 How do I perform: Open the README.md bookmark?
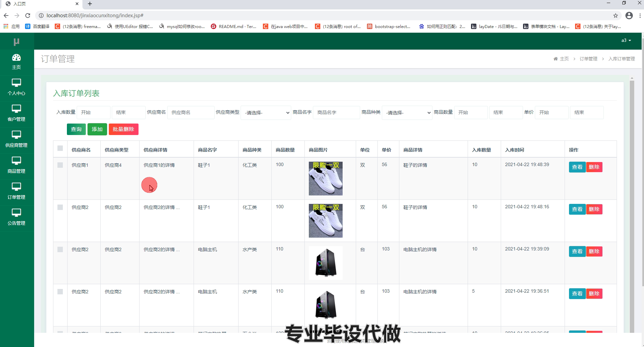point(233,26)
